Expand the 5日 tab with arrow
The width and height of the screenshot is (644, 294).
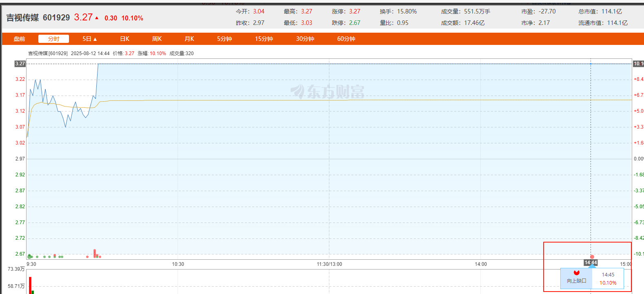(90, 39)
